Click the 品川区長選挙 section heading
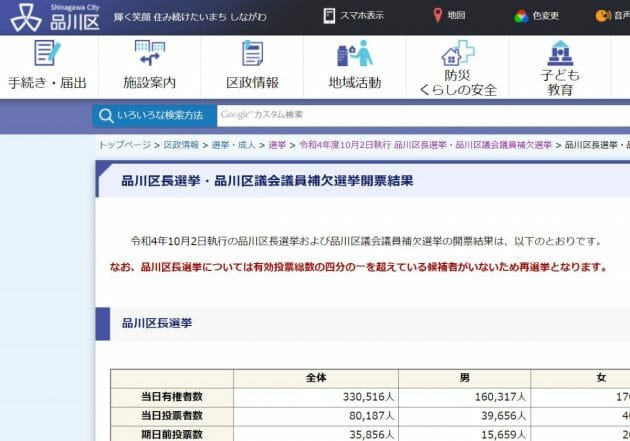The image size is (630, 441). (157, 323)
